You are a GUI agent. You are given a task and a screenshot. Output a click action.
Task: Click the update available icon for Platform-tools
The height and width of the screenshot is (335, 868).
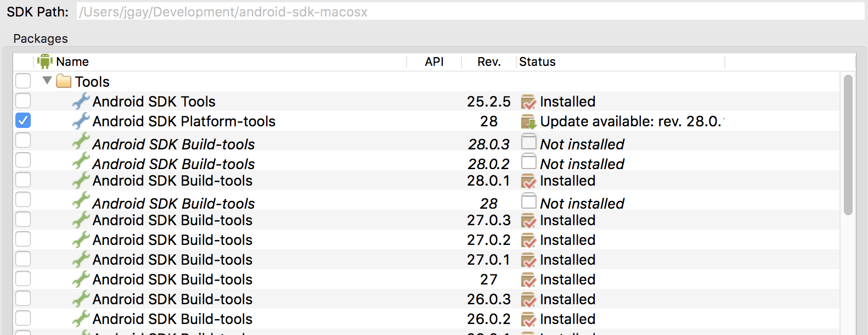pos(528,122)
